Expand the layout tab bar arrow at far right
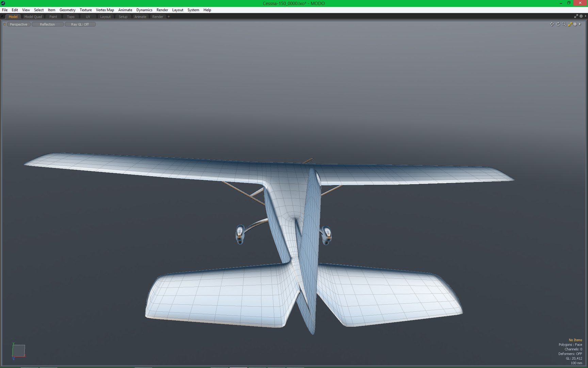 pyautogui.click(x=586, y=16)
